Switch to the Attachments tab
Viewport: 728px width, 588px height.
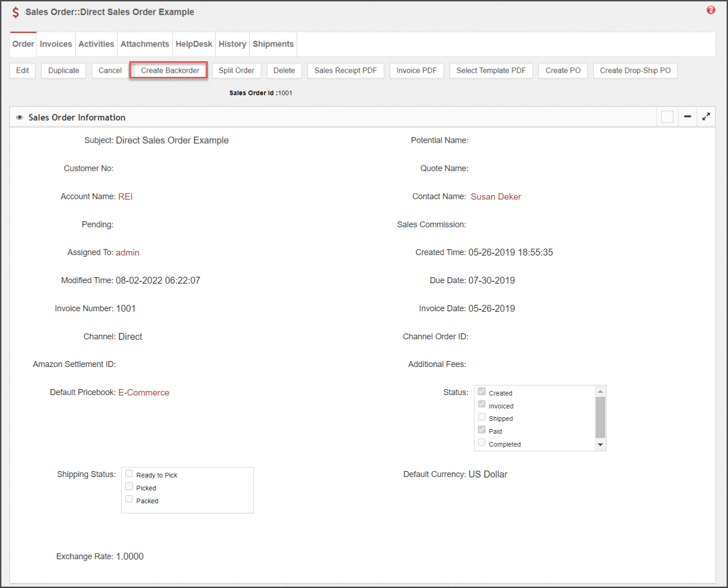pos(145,44)
